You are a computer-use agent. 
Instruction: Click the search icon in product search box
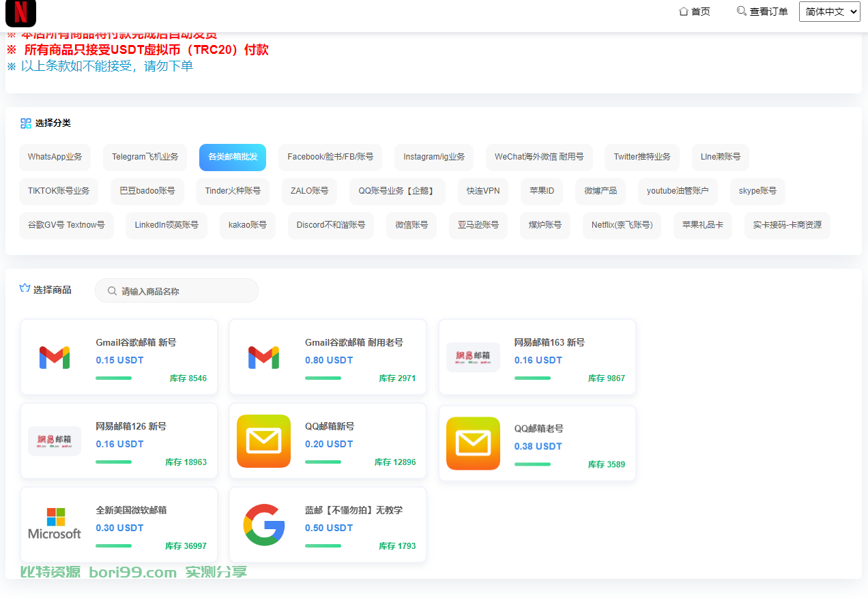point(113,291)
